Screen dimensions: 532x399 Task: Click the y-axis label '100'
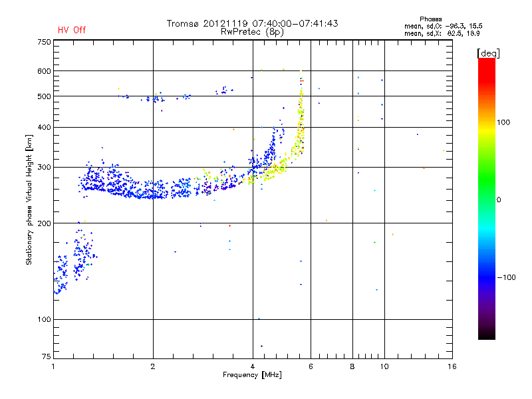point(44,320)
